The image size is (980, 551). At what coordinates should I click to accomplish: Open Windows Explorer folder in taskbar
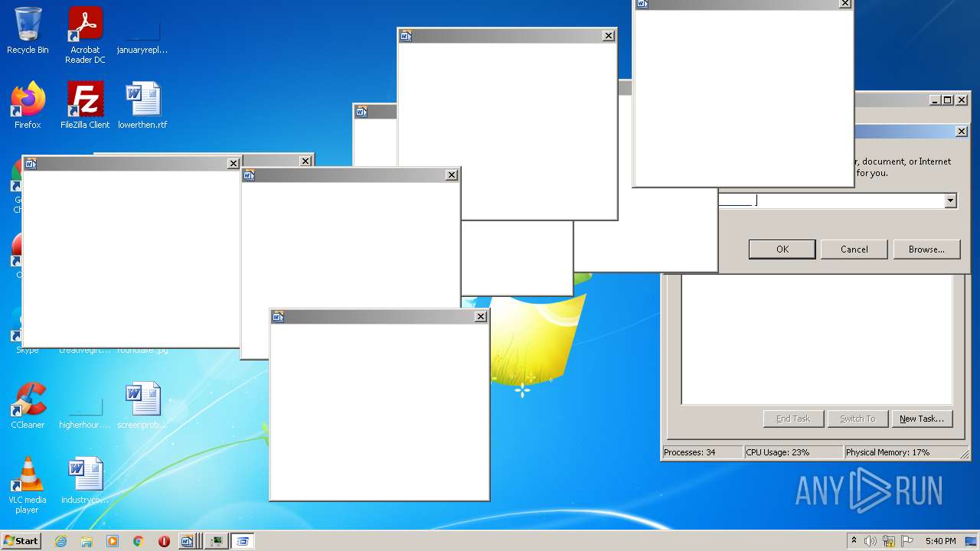click(87, 541)
